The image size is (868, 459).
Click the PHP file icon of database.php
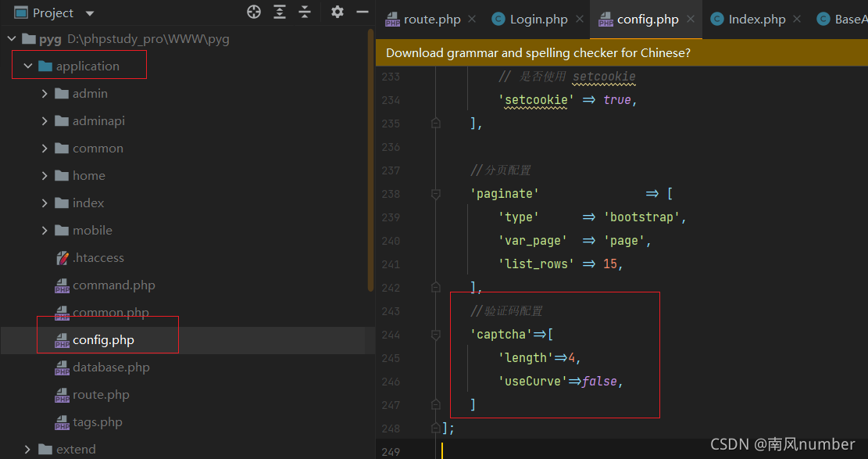click(62, 368)
